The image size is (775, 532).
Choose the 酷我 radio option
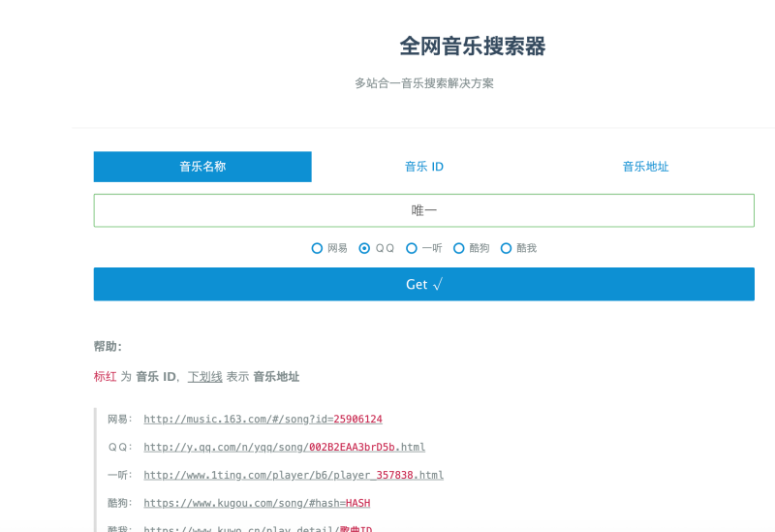[x=506, y=248]
